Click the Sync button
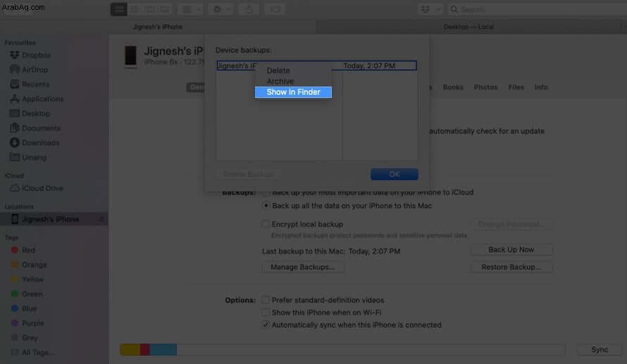 pos(600,350)
